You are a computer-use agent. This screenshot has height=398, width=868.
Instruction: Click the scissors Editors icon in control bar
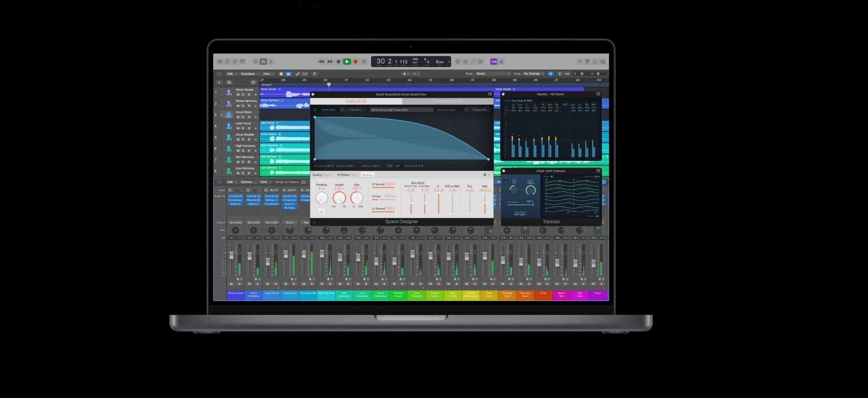click(x=271, y=62)
